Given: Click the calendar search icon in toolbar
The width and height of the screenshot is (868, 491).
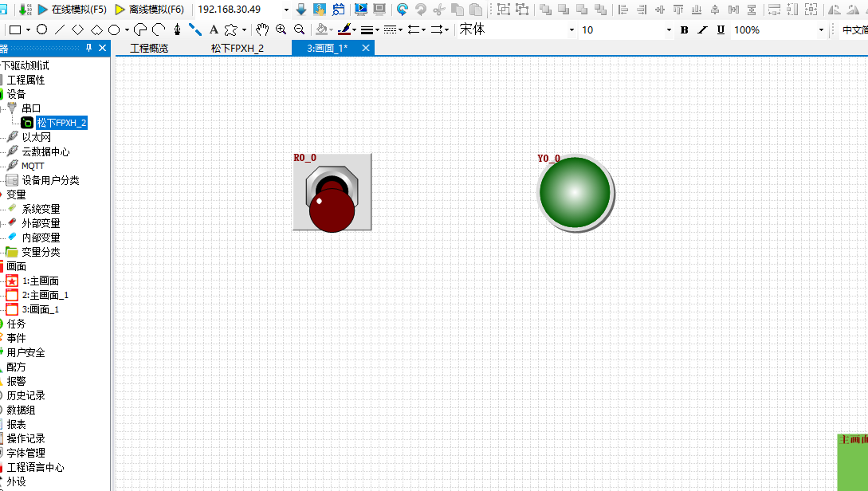Looking at the screenshot, I should tap(338, 10).
